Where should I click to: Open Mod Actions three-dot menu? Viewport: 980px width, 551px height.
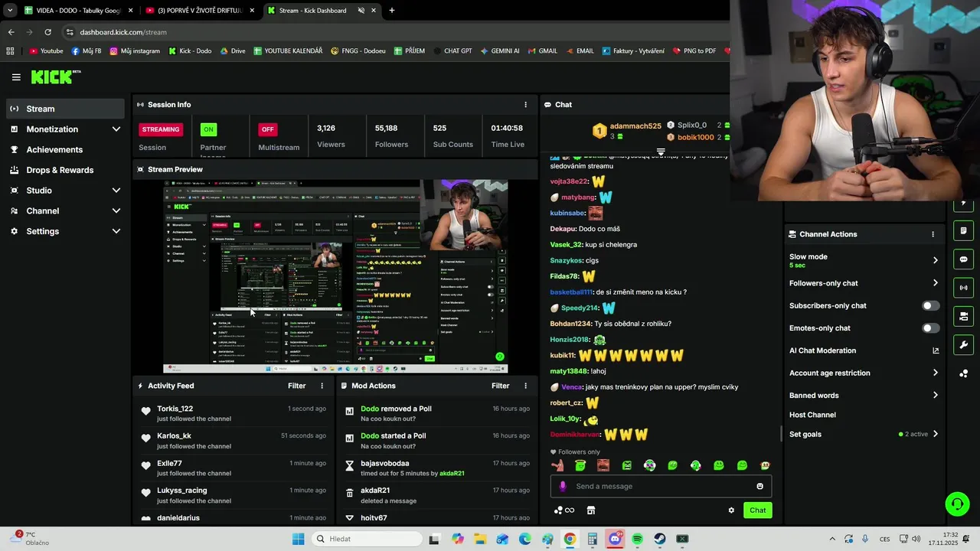tap(525, 386)
